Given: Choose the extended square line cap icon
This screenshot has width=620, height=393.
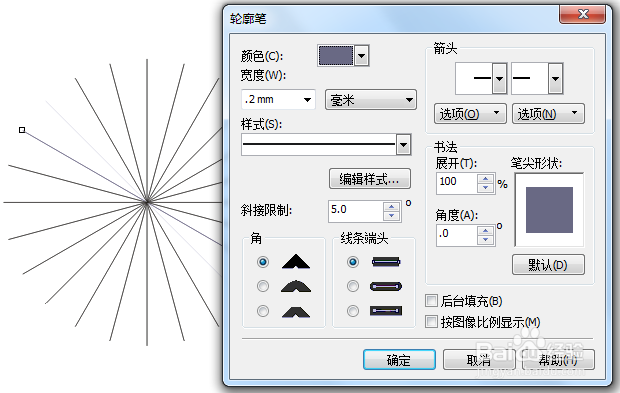Looking at the screenshot, I should pos(386,311).
